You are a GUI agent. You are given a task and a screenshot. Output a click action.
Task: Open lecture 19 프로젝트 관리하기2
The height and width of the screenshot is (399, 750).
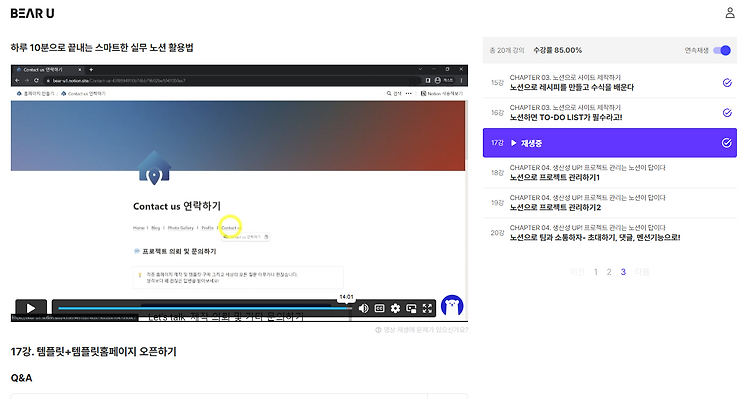tap(610, 203)
